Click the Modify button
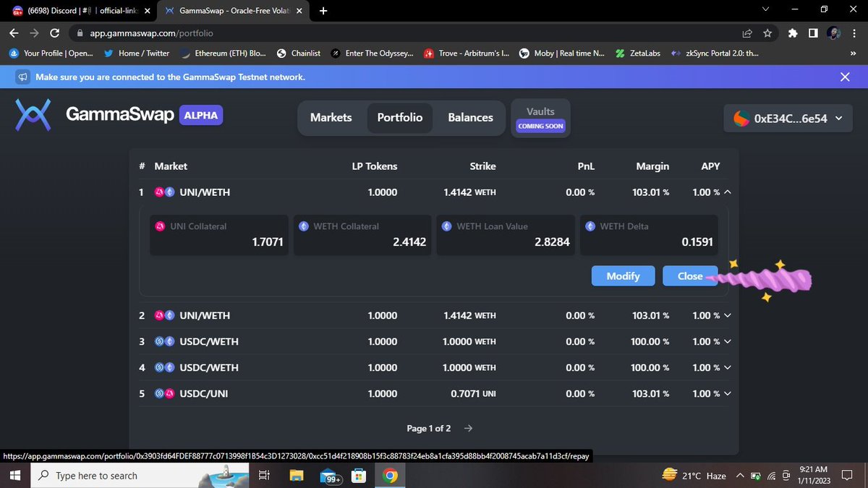868x488 pixels. (623, 276)
